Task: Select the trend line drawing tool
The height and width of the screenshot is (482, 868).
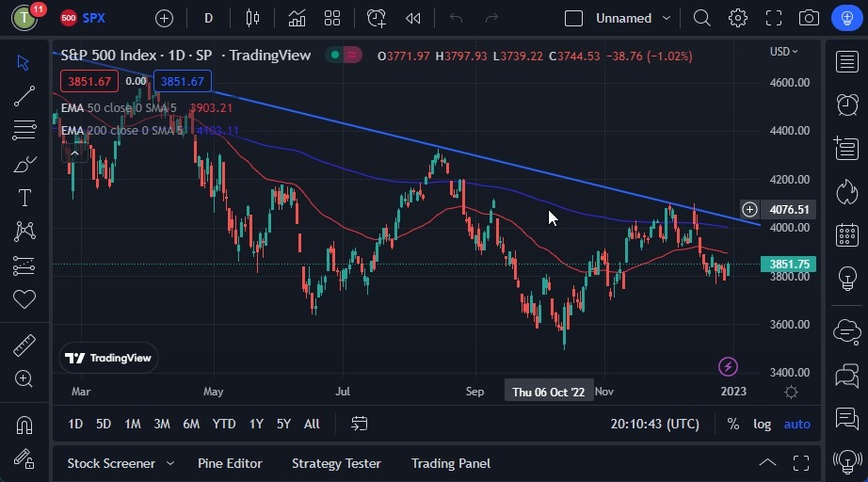Action: 24,96
